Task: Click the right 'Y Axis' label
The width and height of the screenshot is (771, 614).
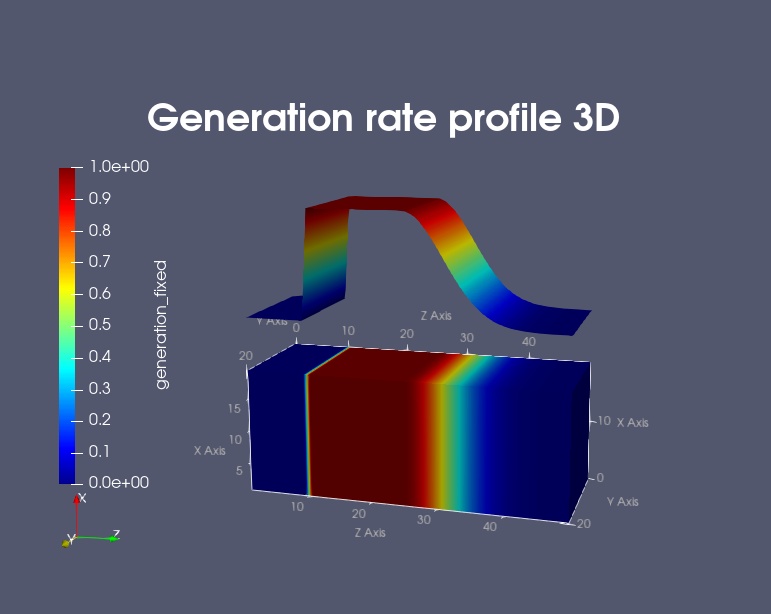Action: (x=623, y=501)
